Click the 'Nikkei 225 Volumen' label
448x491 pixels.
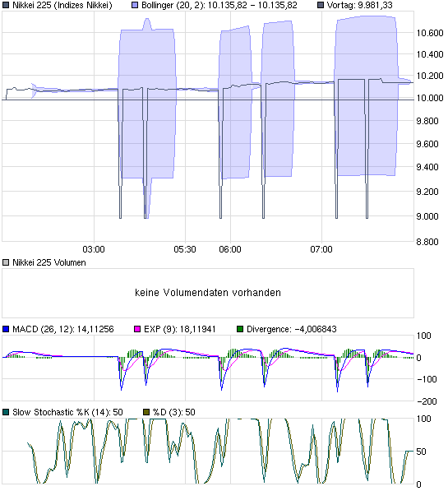tap(49, 262)
